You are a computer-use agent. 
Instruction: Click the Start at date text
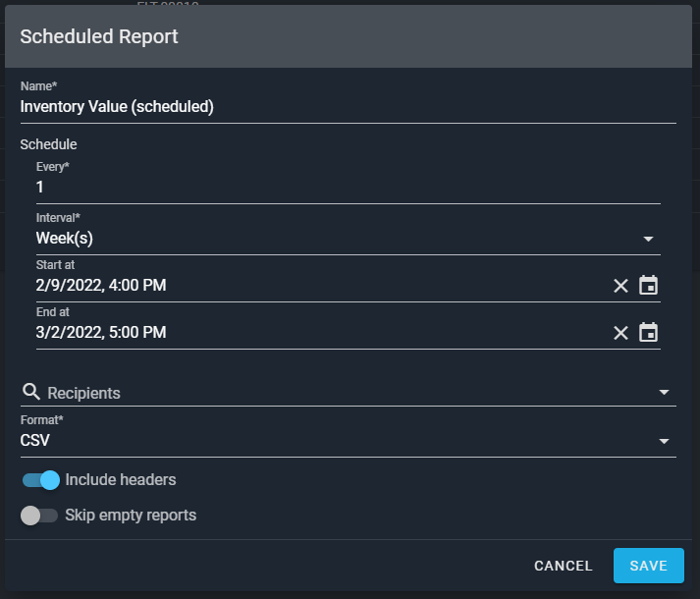click(x=101, y=286)
